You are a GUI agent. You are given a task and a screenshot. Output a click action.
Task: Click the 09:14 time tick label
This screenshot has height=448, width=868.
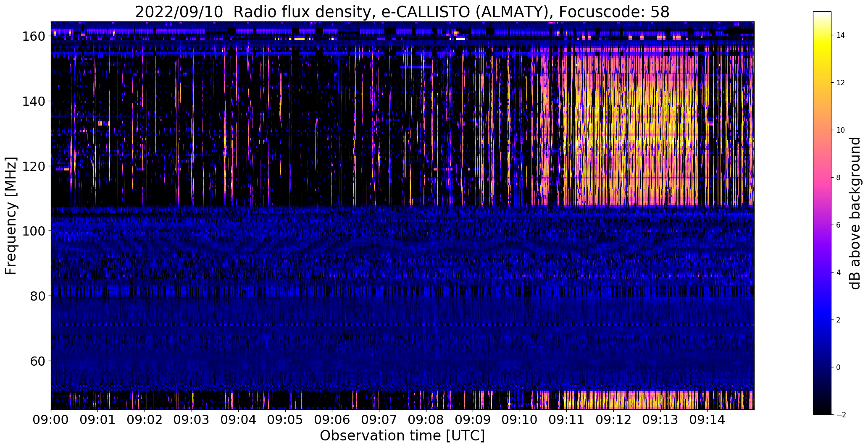[x=708, y=419]
